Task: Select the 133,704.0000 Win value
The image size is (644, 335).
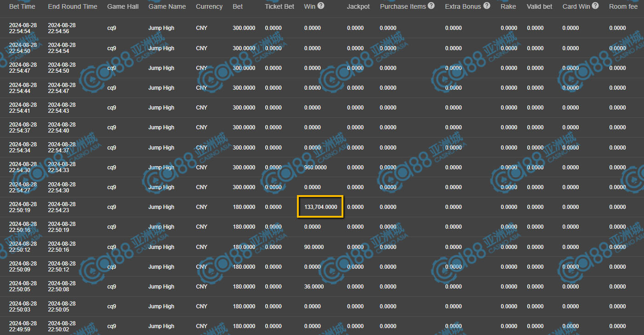Action: tap(320, 207)
